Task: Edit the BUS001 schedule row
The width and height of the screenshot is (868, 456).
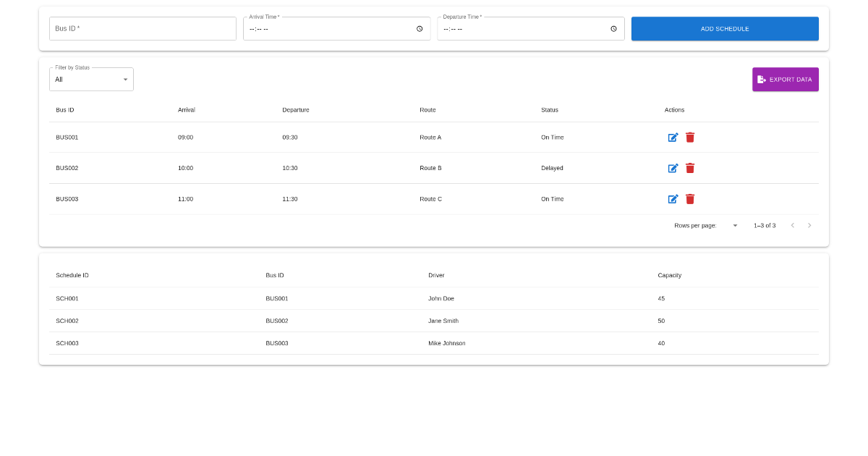Action: tap(673, 138)
